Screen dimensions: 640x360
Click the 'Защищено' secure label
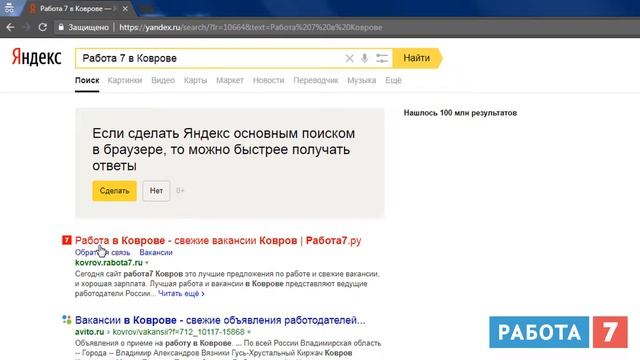click(x=88, y=27)
